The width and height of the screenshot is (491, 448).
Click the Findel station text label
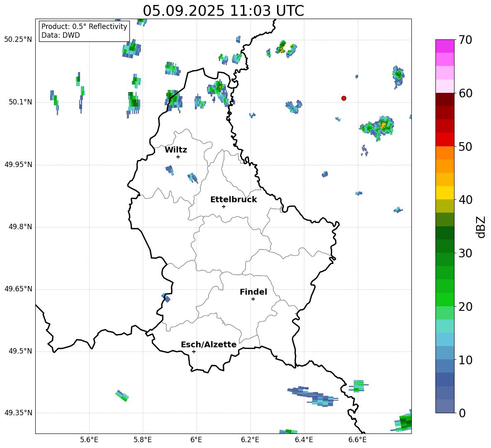point(253,292)
